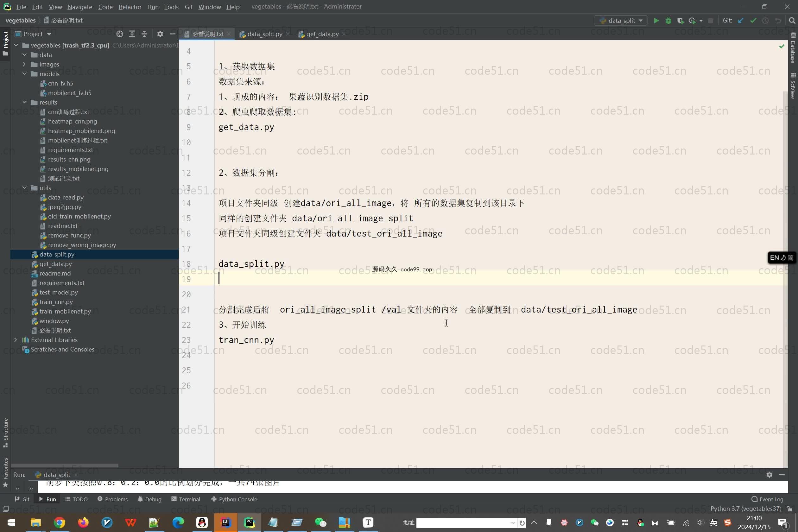The width and height of the screenshot is (798, 532).
Task: Open Search Everywhere magnifier icon
Action: pos(792,21)
